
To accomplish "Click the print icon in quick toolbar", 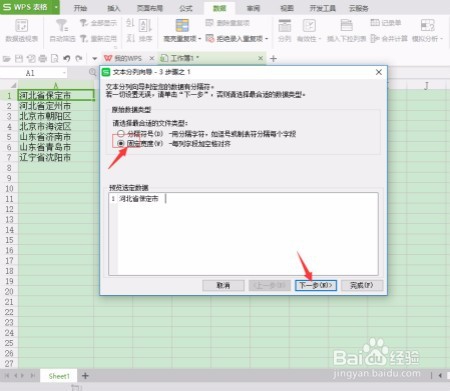I will click(x=43, y=59).
